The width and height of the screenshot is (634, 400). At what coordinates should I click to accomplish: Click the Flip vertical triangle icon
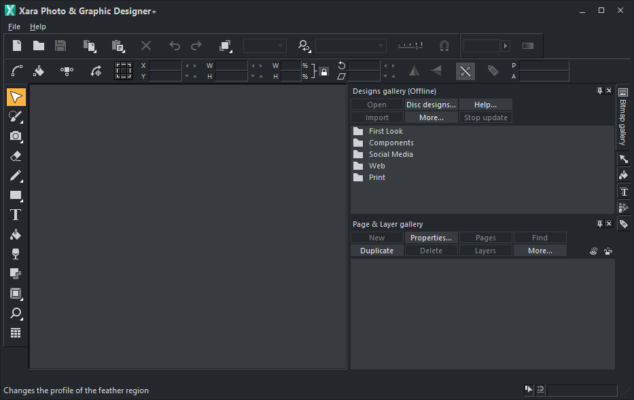click(x=436, y=71)
